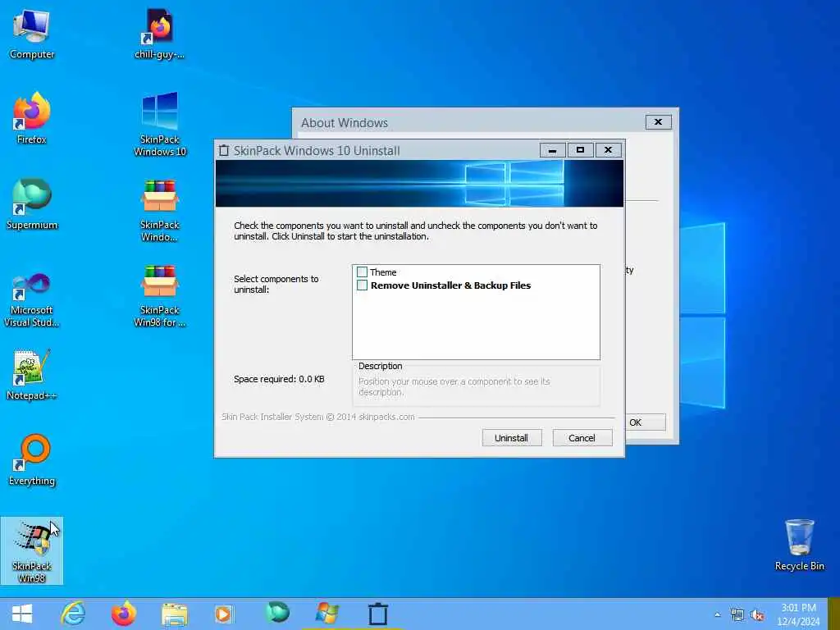Image resolution: width=840 pixels, height=630 pixels.
Task: Select the Everything search shortcut
Action: point(32,459)
